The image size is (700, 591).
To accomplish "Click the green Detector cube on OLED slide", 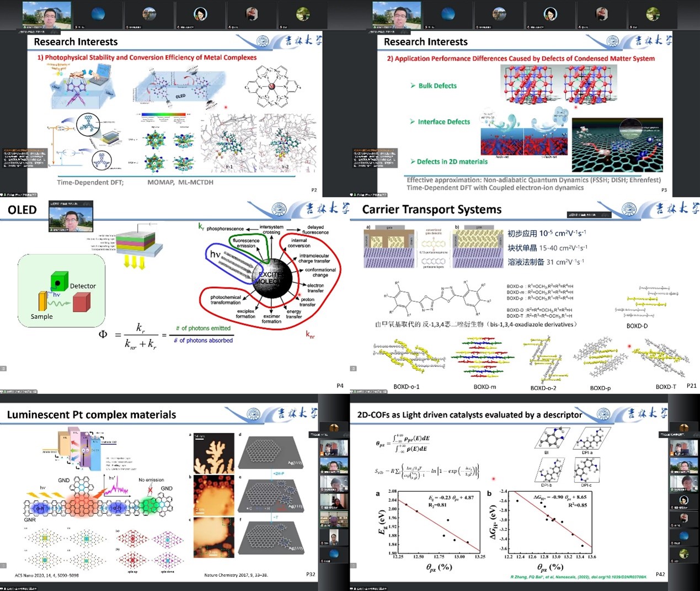I will tap(59, 282).
